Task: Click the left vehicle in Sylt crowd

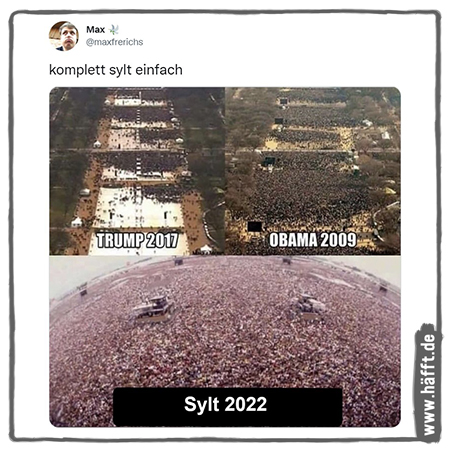Action: (154, 309)
